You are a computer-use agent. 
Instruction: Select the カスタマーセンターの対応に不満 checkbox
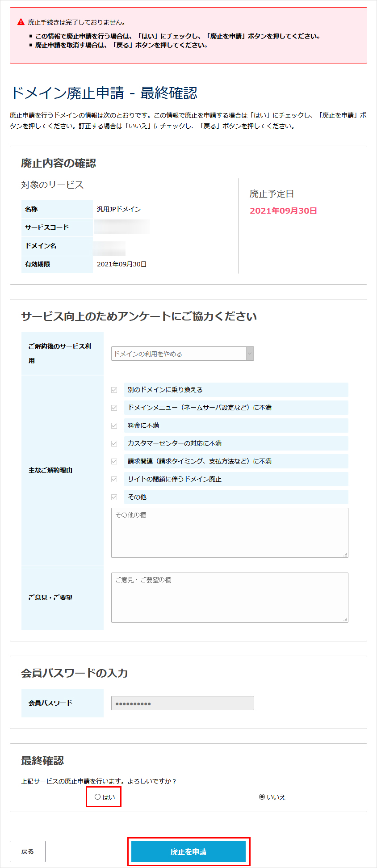(x=114, y=443)
